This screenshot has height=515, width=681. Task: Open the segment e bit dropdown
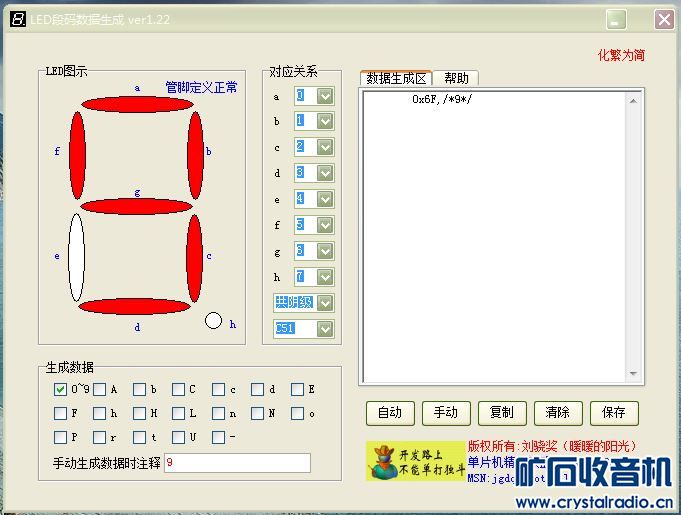(x=325, y=199)
